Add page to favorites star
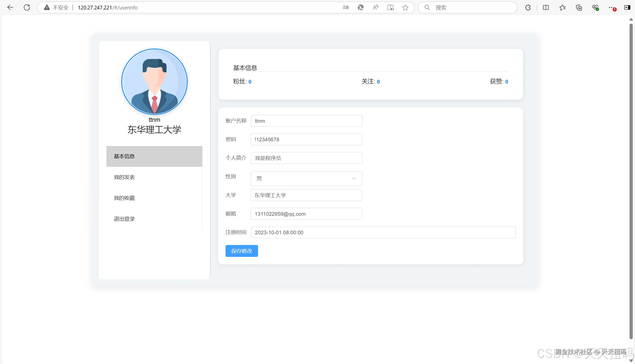635x364 pixels. (405, 7)
